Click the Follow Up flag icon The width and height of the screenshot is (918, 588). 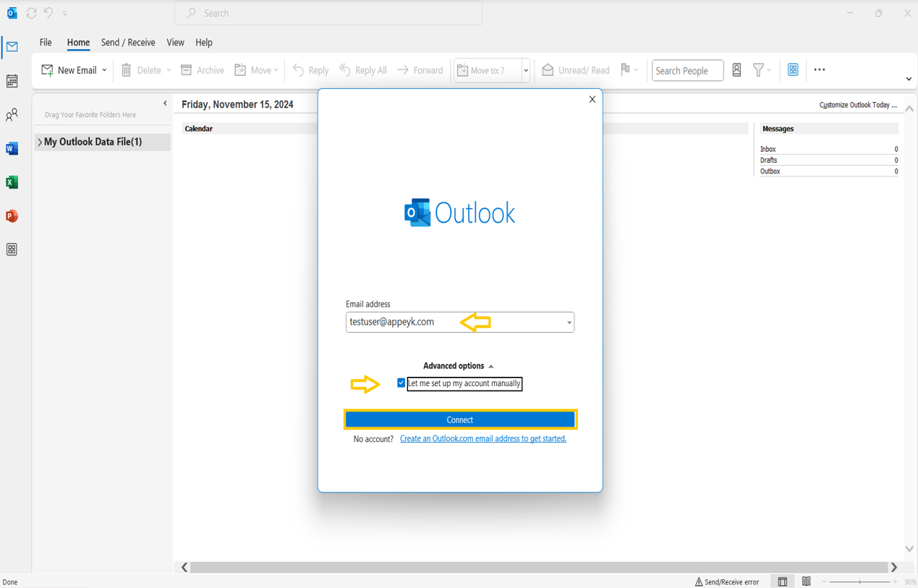(x=626, y=69)
